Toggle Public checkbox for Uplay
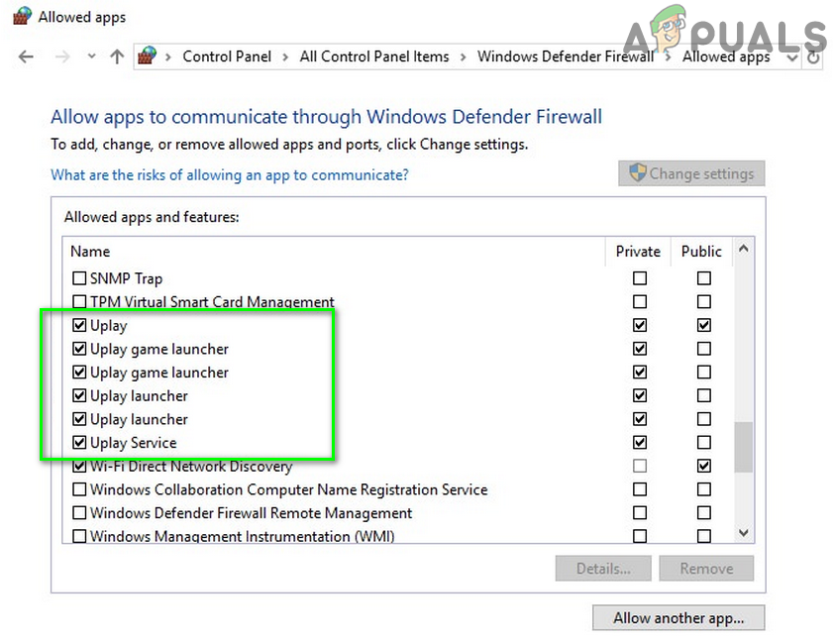Screen dimensions: 833x644 point(704,325)
